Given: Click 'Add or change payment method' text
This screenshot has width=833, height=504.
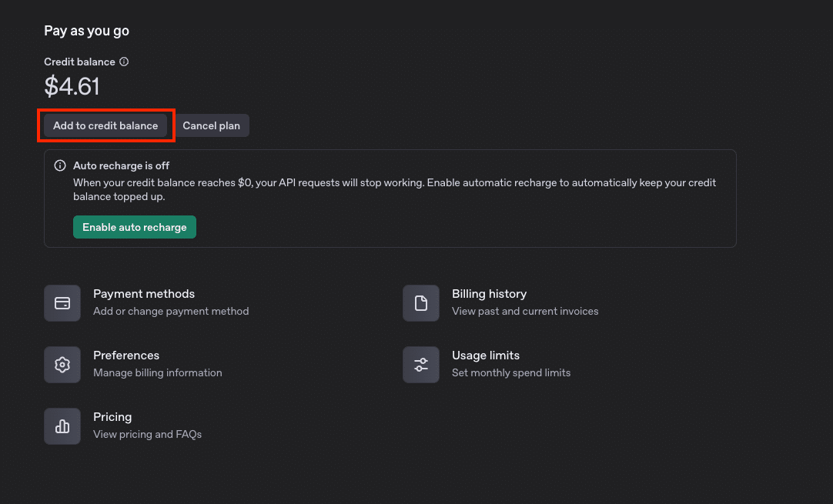Looking at the screenshot, I should [x=171, y=312].
